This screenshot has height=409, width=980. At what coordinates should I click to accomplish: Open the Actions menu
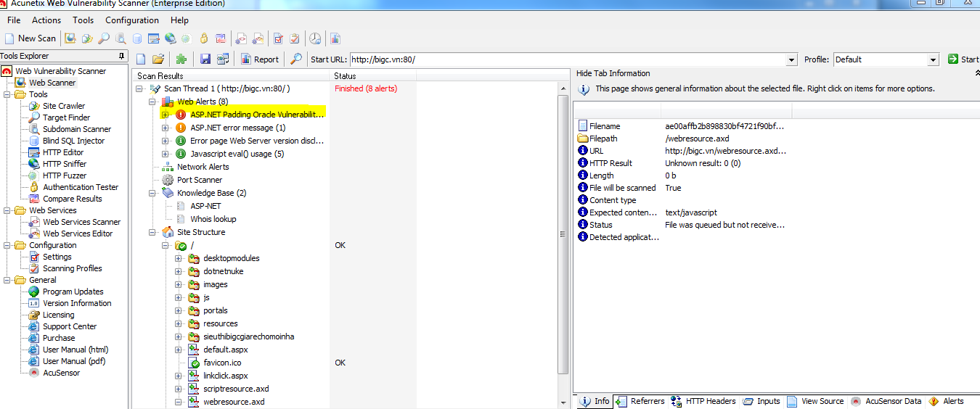point(46,20)
